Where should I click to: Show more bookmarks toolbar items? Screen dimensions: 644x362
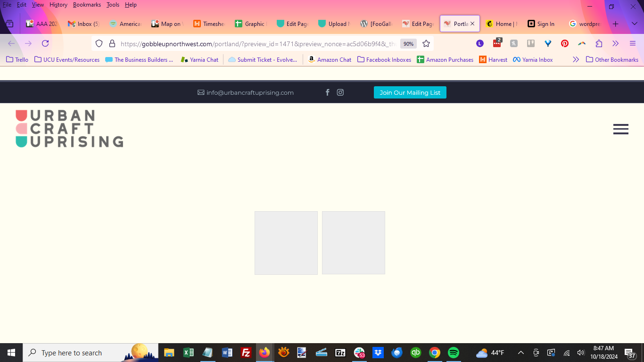pos(576,60)
